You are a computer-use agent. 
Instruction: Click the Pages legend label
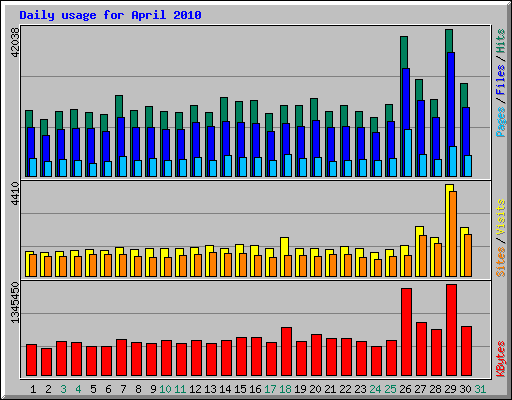(x=500, y=122)
